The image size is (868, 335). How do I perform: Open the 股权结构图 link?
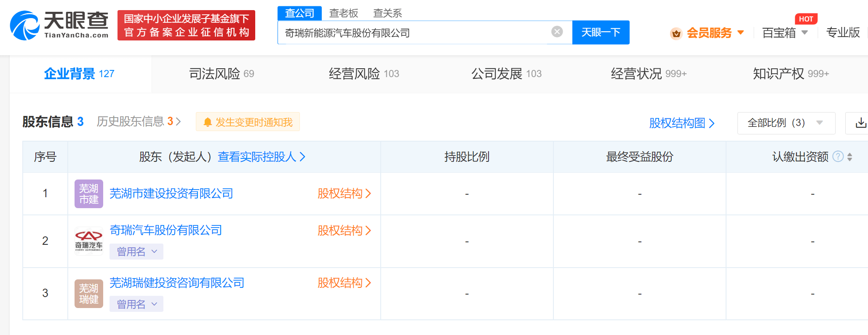click(x=682, y=123)
